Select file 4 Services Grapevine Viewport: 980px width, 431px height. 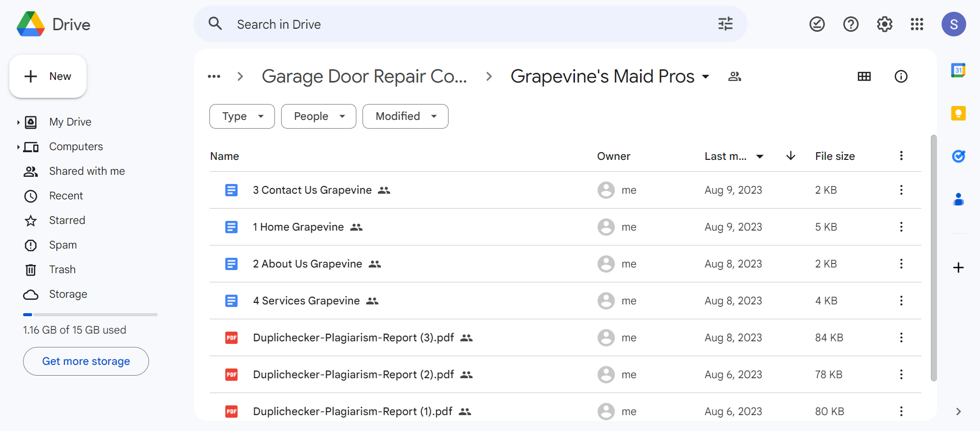pyautogui.click(x=565, y=301)
